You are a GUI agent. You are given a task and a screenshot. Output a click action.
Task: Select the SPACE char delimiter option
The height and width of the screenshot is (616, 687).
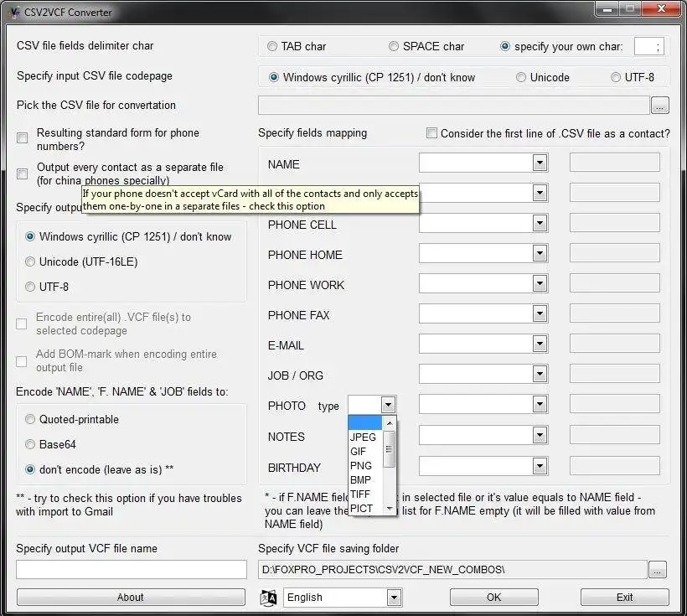[x=394, y=46]
